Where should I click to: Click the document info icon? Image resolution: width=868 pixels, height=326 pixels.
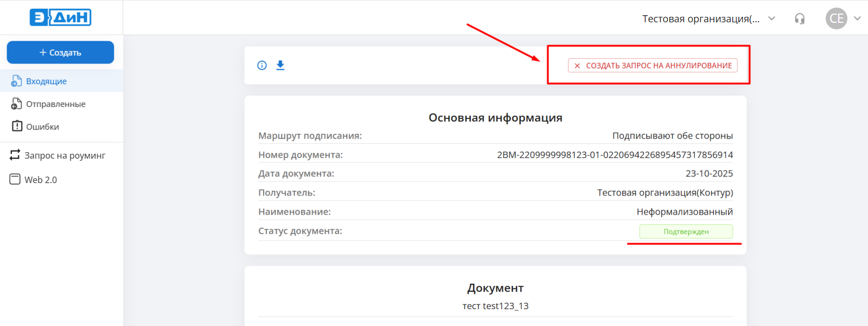(262, 65)
